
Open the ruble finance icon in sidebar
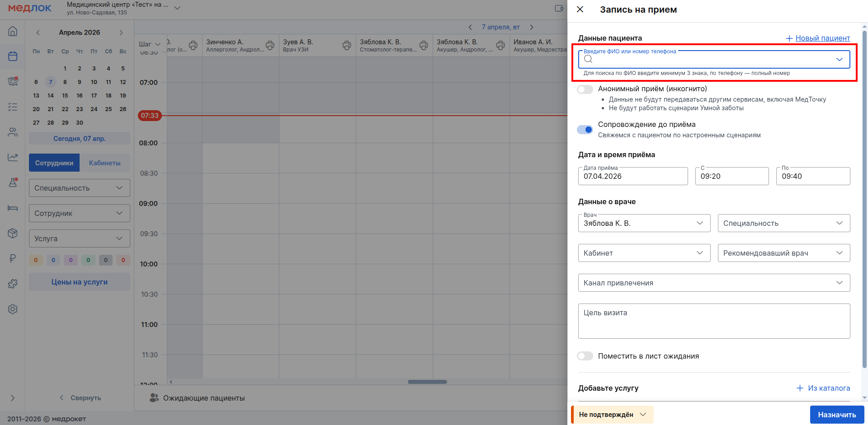(x=13, y=258)
